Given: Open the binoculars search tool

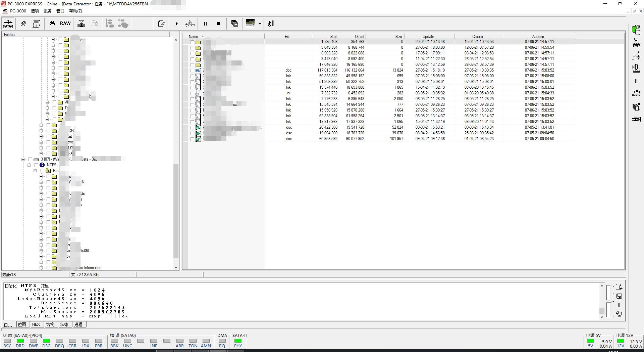Looking at the screenshot, I should 52,24.
